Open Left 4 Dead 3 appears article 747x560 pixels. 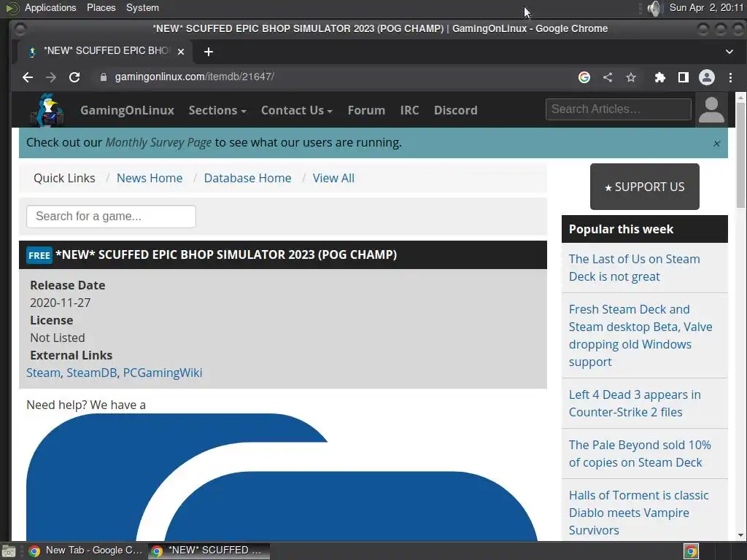tap(635, 403)
